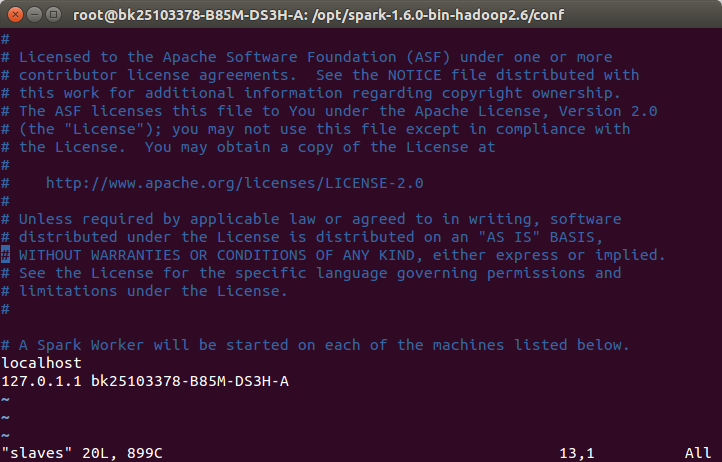Screen dimensions: 722x462
Task: Click hostname 'bk25103378-B85M-DS3H-A' in the file
Action: [190, 381]
